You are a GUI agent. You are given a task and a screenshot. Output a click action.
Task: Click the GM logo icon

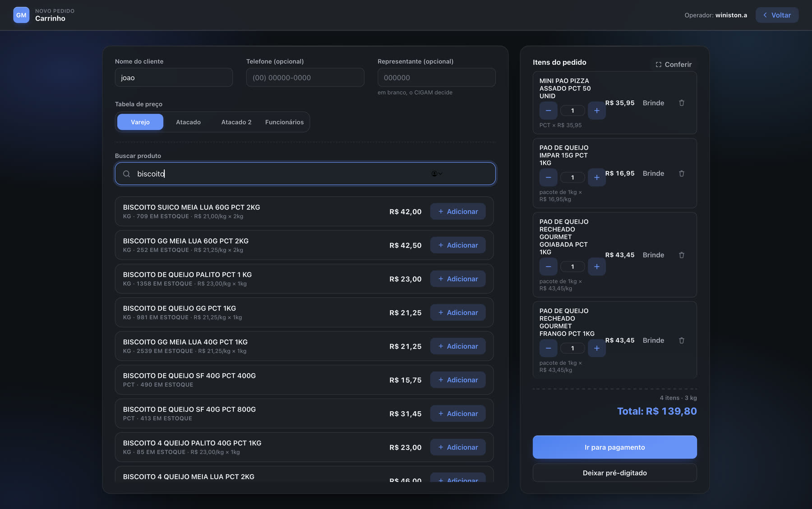tap(21, 15)
